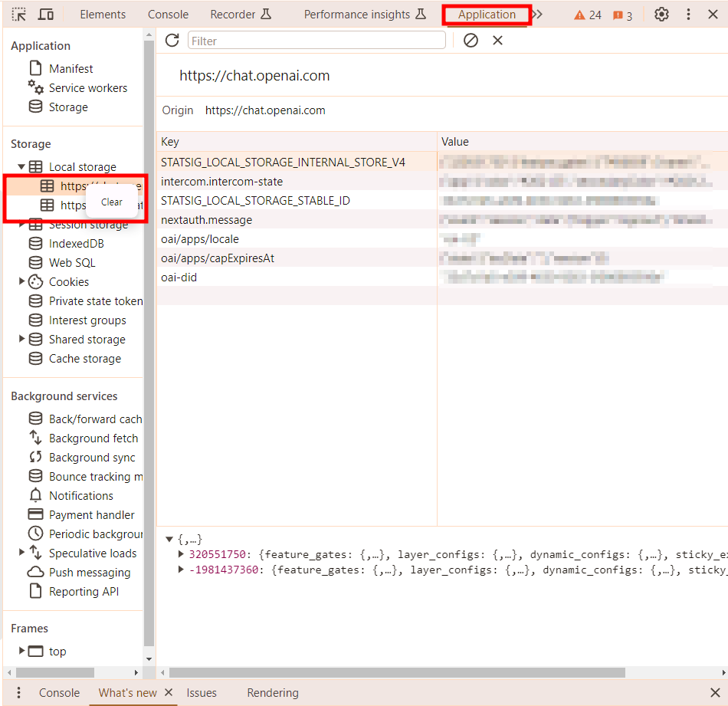728x706 pixels.
Task: Expand the Shared storage node
Action: point(21,339)
